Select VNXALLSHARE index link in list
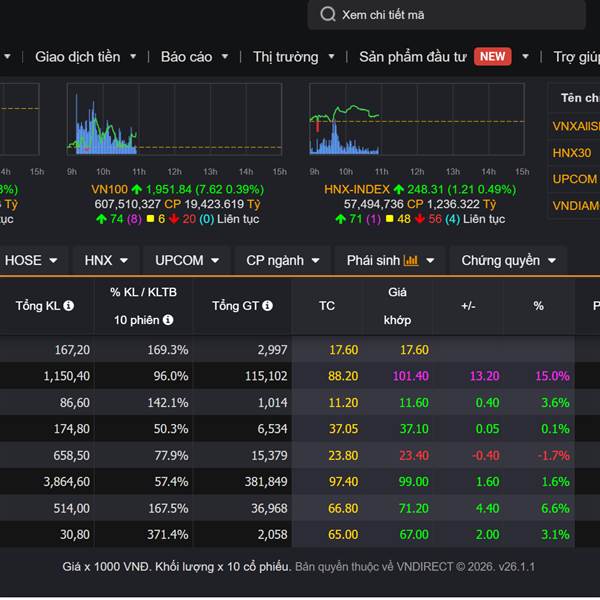This screenshot has width=600, height=600. point(575,126)
